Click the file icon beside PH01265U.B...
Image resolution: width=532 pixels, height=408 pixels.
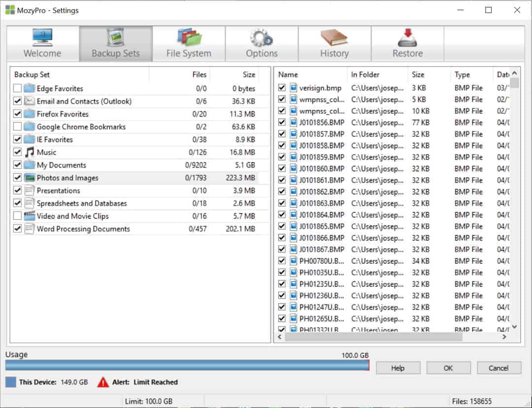[x=294, y=318]
